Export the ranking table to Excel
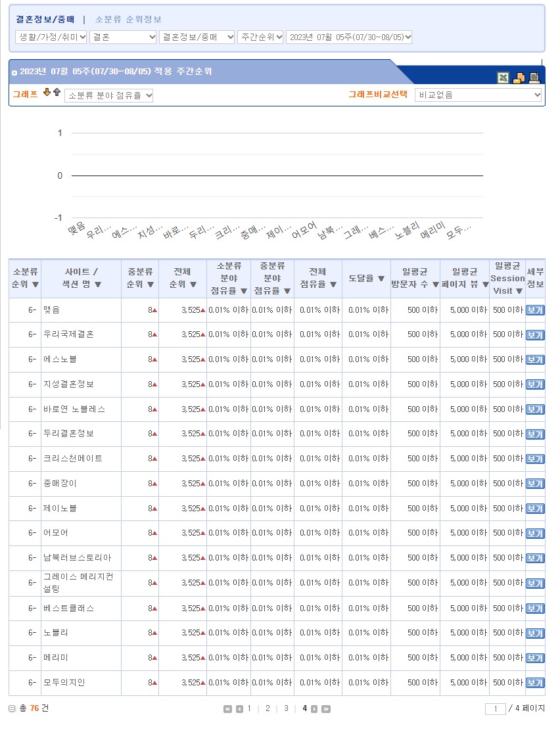Viewport: 560px width, 736px height. tap(503, 78)
